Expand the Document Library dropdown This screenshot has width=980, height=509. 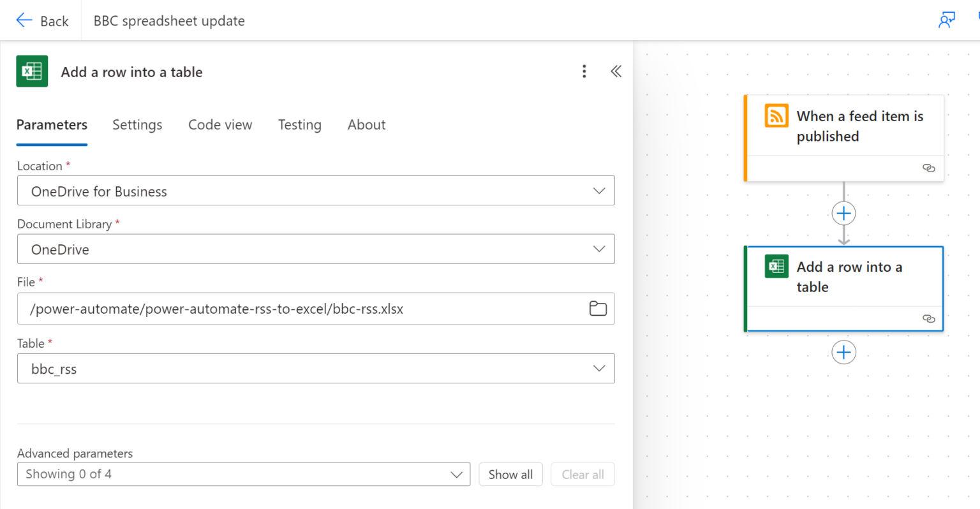(316, 249)
